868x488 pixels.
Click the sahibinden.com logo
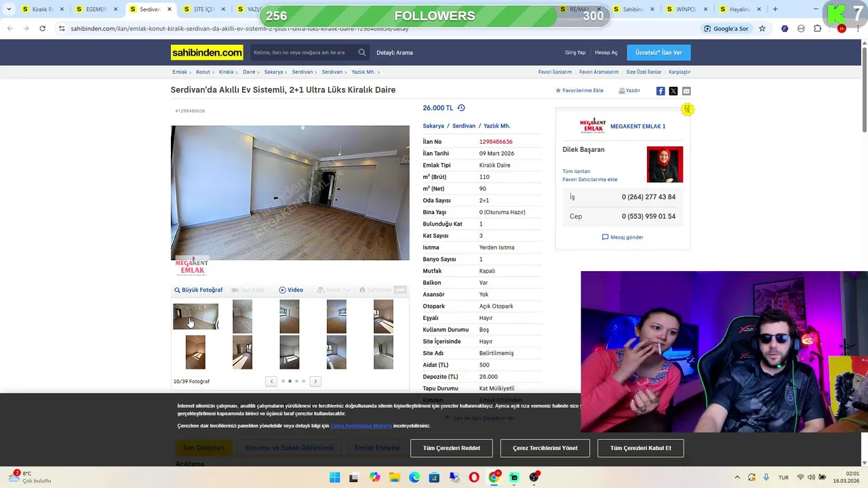[207, 52]
